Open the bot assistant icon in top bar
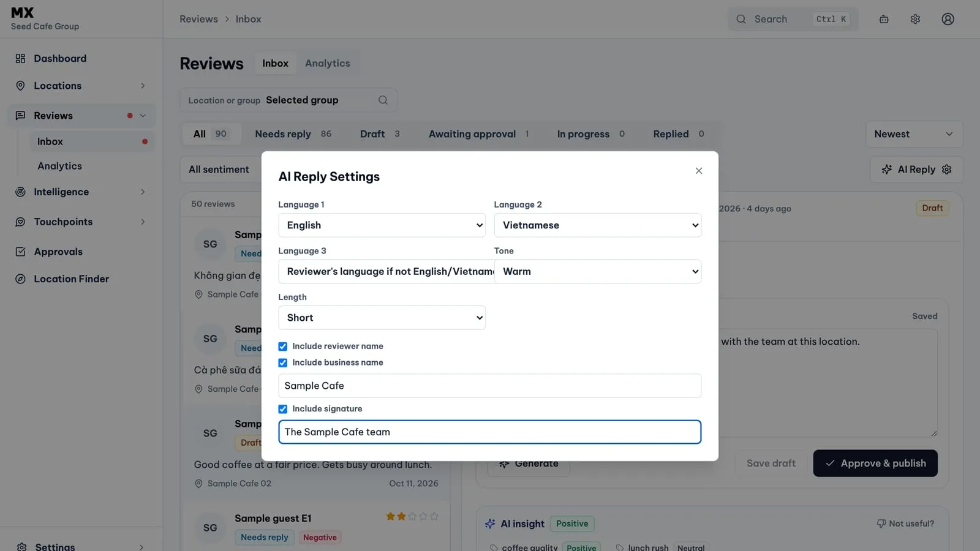 coord(884,19)
